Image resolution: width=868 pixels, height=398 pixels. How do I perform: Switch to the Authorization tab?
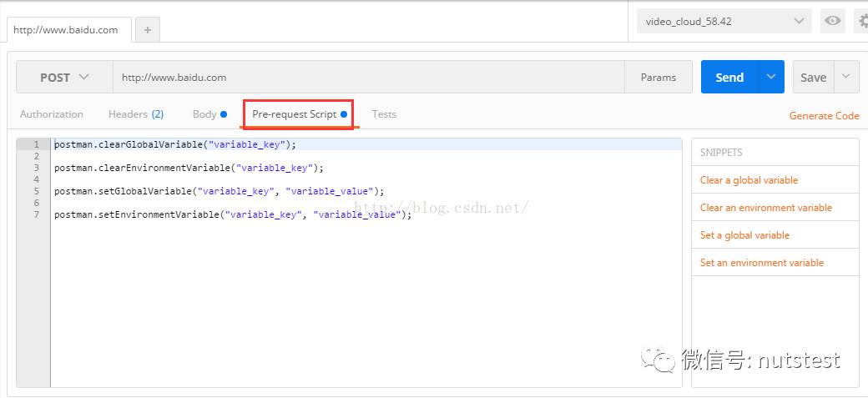pos(52,114)
